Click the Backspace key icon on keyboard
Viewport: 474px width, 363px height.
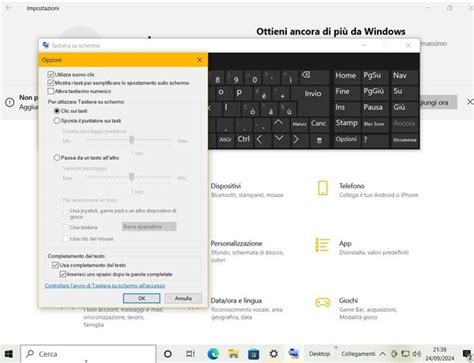point(306,76)
